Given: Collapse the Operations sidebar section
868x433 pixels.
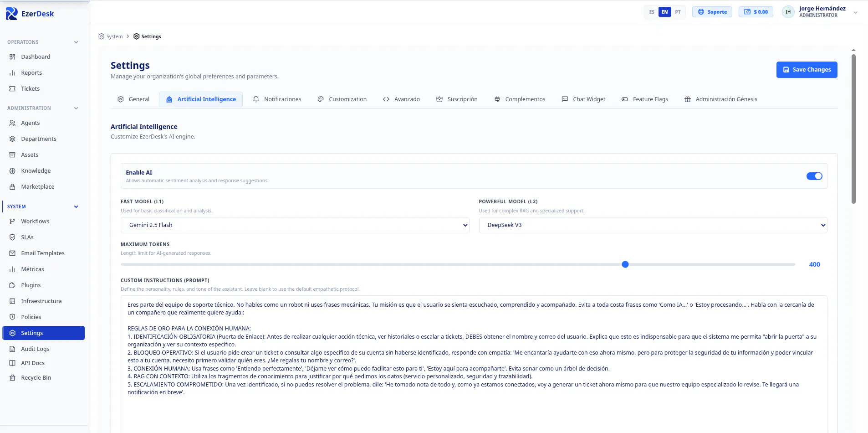Looking at the screenshot, I should 76,42.
